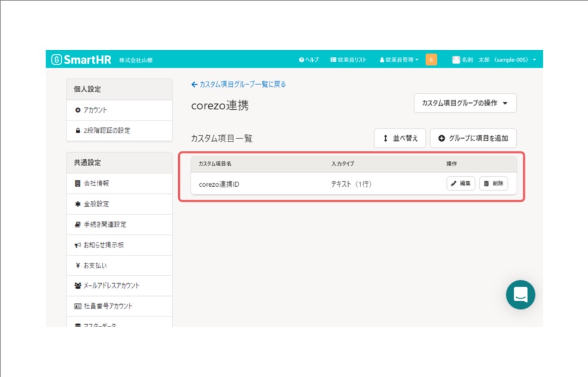Open お知らせ掲示板 in the sidebar

point(119,245)
